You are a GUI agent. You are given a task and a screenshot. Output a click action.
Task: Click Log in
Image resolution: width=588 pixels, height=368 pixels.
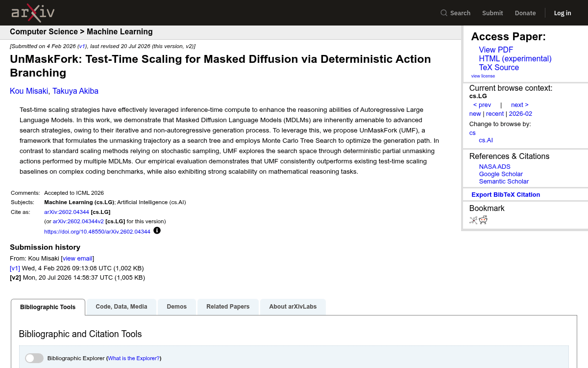pos(563,13)
